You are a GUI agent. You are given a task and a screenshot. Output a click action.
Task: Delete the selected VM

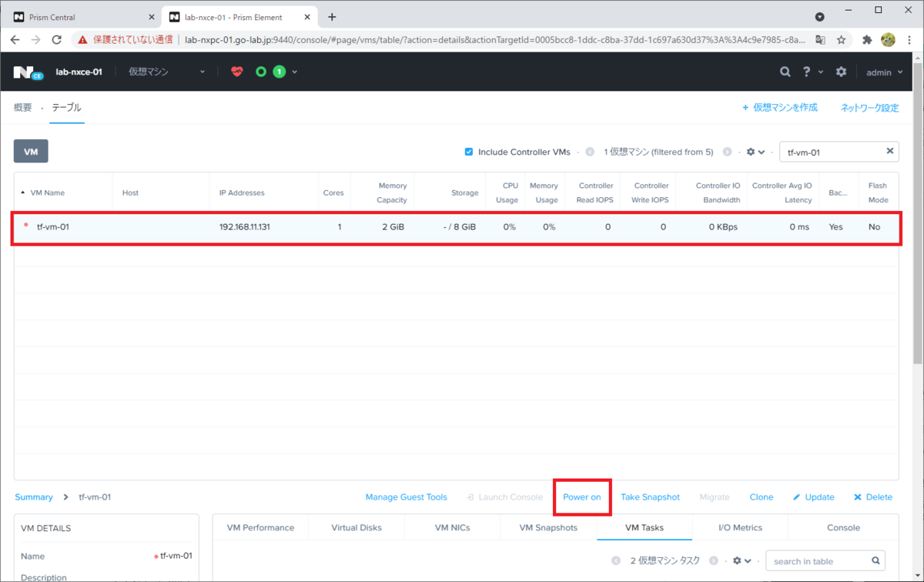point(873,497)
